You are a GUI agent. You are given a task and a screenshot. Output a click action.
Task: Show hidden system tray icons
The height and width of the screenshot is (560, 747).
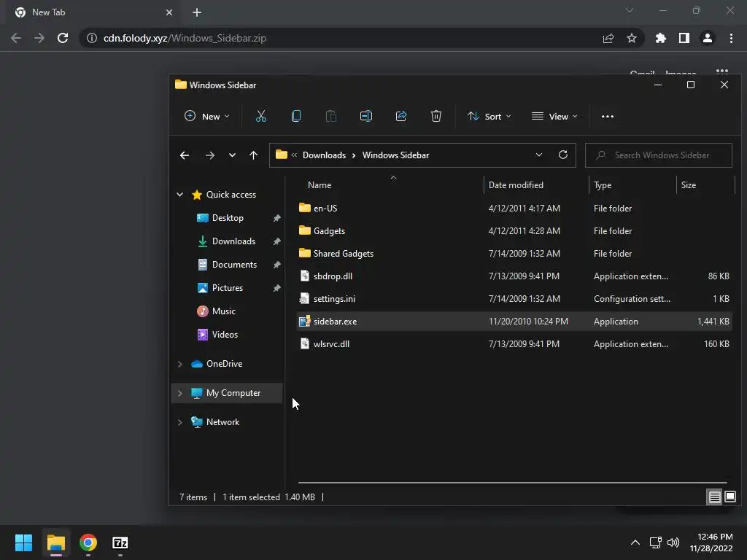click(x=635, y=542)
